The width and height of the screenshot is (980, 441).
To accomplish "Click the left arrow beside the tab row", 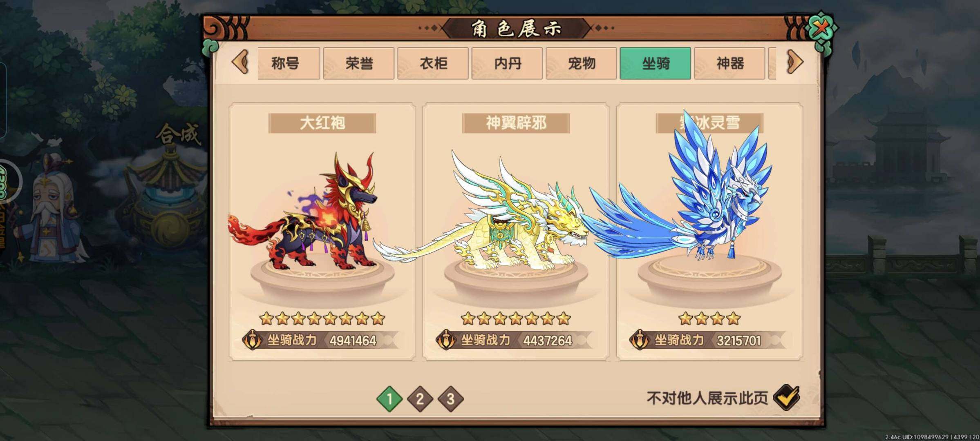I will pyautogui.click(x=240, y=62).
